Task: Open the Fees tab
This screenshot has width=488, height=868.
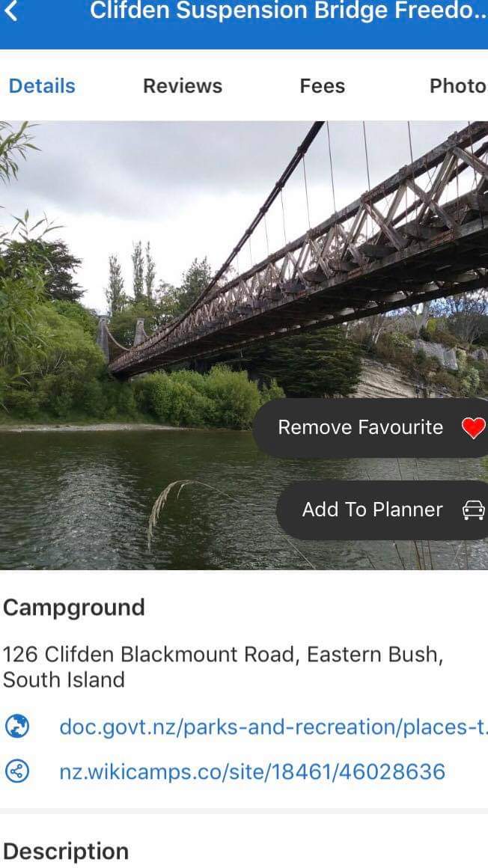Action: [322, 86]
